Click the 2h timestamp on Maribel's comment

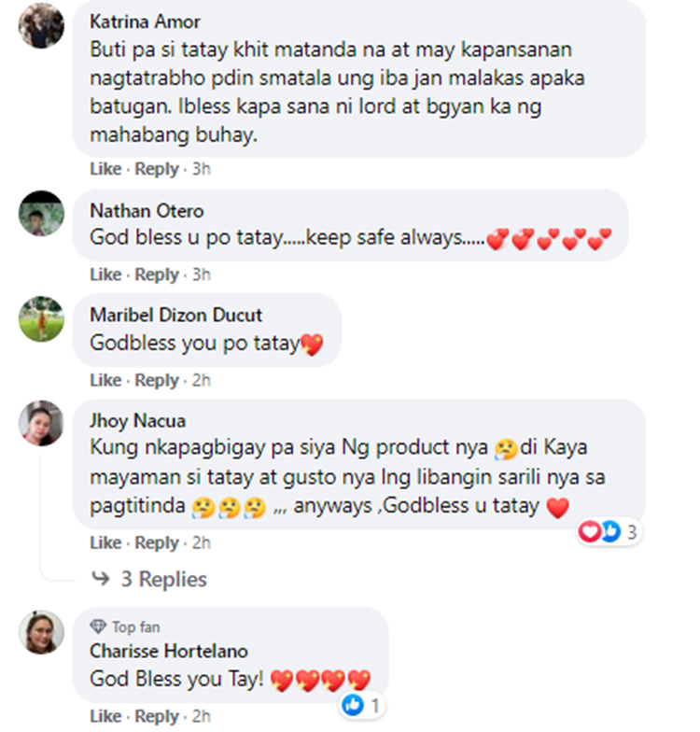coord(202,380)
